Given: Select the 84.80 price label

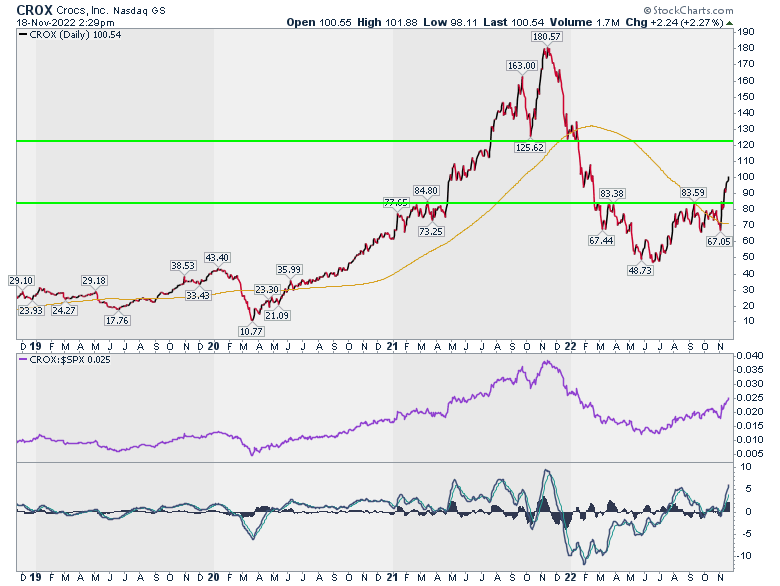Looking at the screenshot, I should tap(426, 191).
